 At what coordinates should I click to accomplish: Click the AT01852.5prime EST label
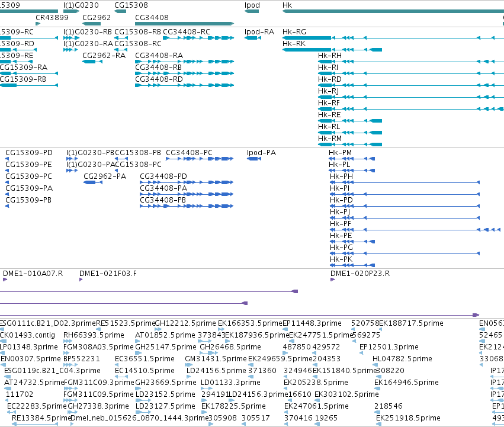pyautogui.click(x=165, y=335)
